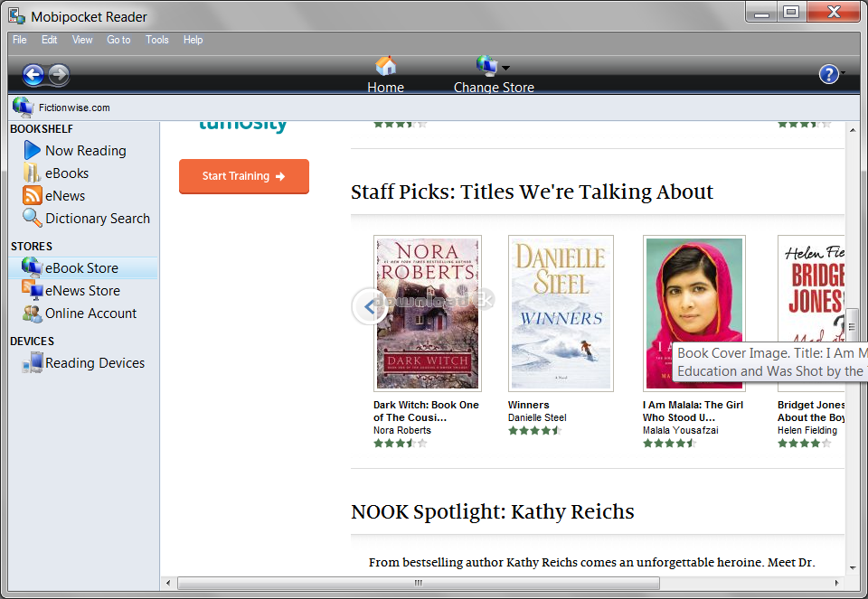
Task: Click the Dictionary Search magnifier icon
Action: [x=33, y=218]
